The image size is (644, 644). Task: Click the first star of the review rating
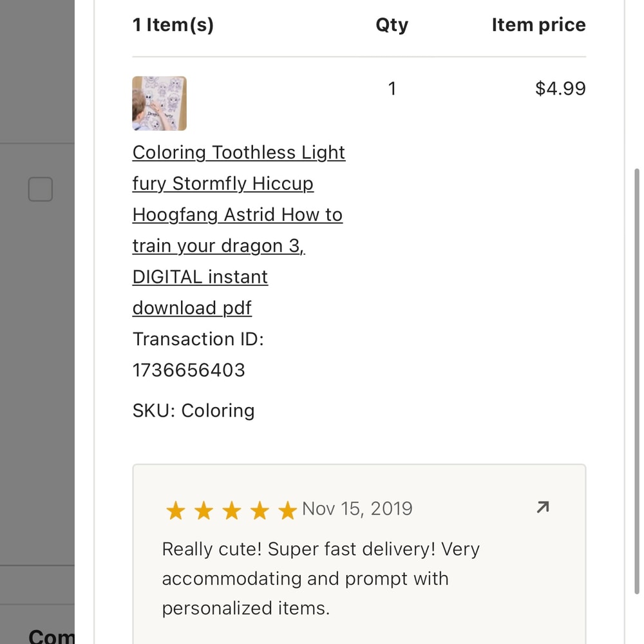[x=175, y=511]
